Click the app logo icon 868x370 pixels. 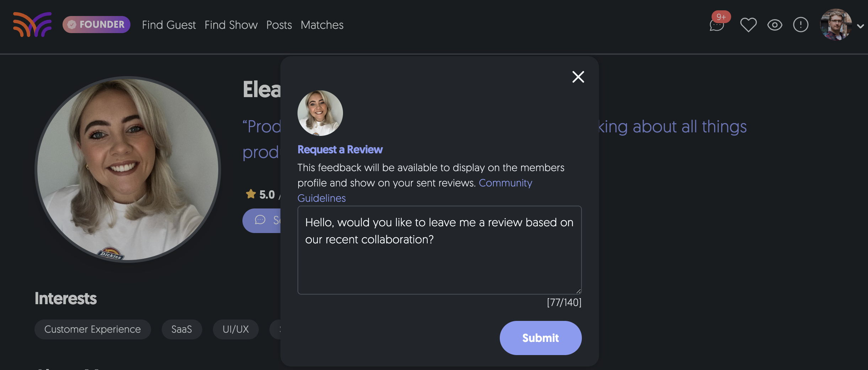click(x=32, y=25)
